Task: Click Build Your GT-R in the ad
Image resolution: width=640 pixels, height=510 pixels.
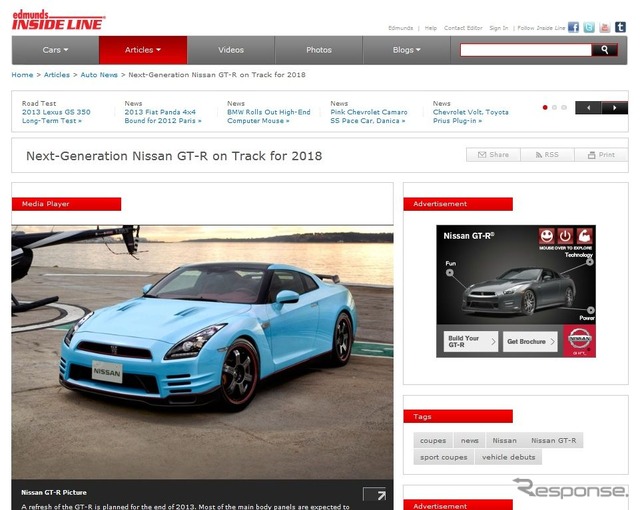Action: tap(471, 341)
